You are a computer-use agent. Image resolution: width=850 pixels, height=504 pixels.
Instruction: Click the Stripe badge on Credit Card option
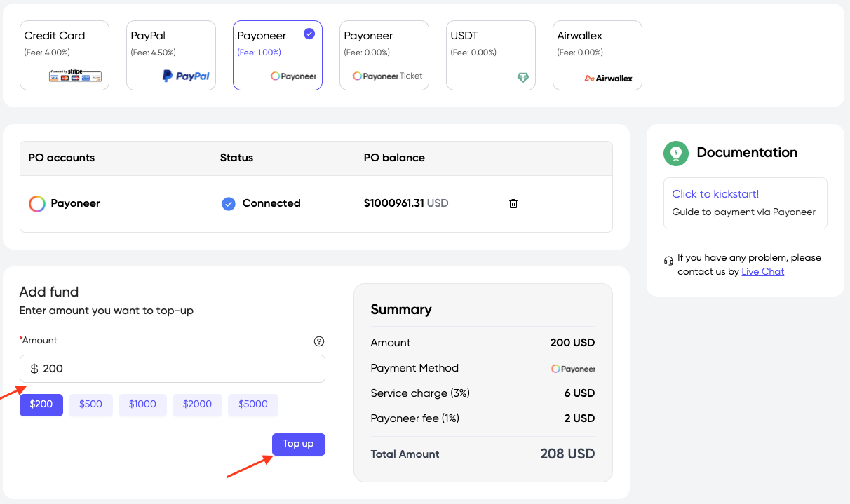coord(75,76)
